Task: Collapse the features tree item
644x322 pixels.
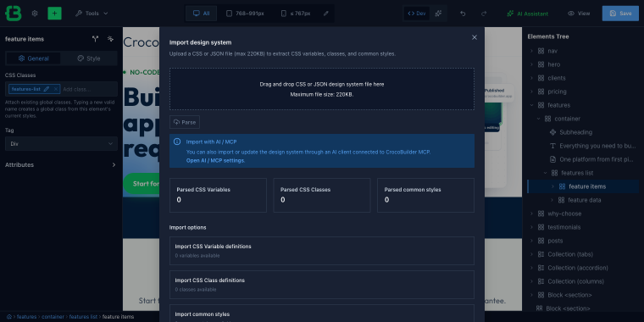Action: click(531, 105)
